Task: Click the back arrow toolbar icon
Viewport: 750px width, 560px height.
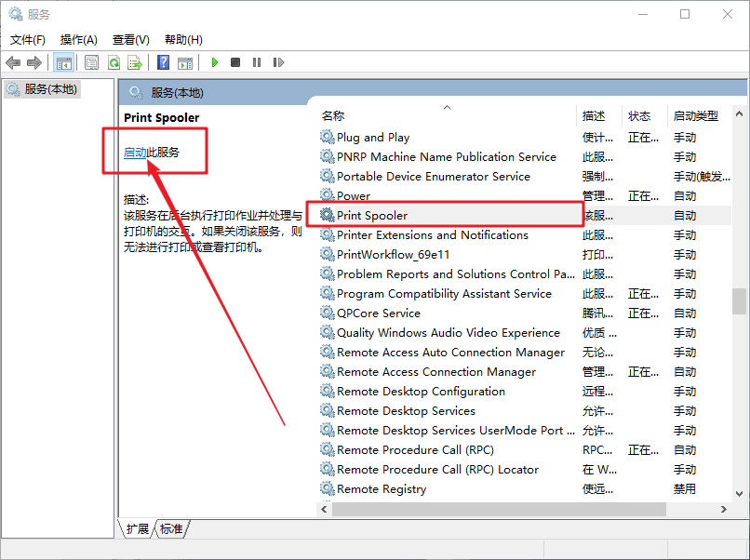Action: coord(13,62)
